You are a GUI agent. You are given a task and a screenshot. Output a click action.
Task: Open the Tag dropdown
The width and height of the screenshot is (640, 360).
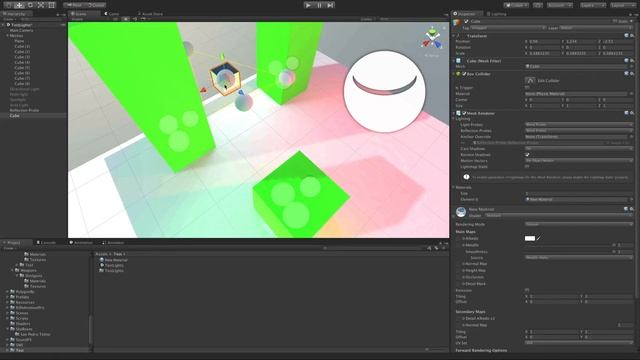click(x=508, y=28)
